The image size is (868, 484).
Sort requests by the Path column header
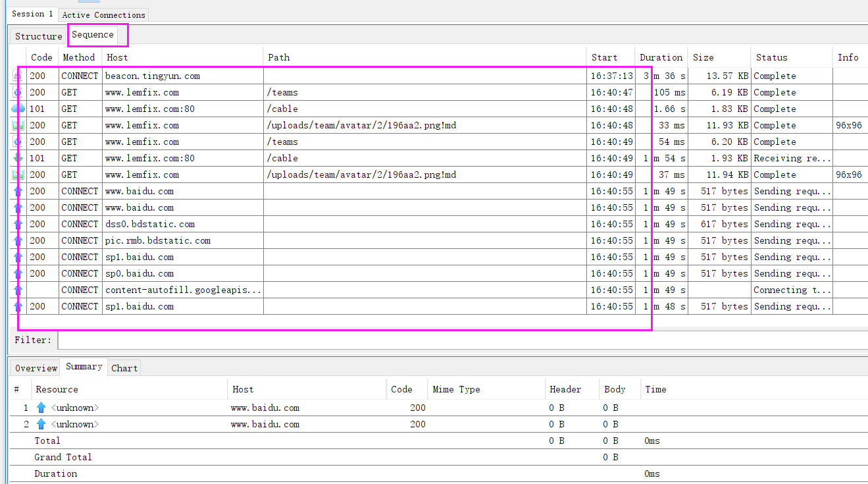point(424,57)
